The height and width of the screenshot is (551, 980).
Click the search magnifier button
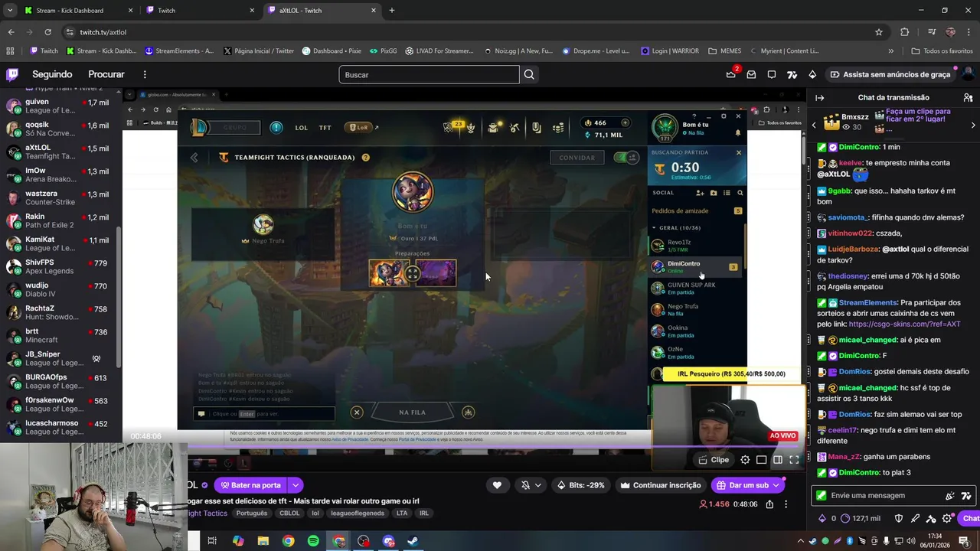529,74
